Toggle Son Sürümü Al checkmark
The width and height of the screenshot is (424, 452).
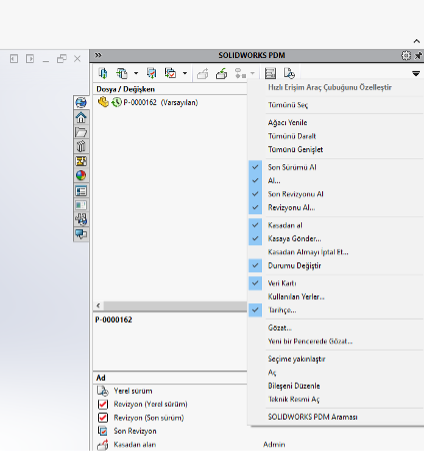pos(255,167)
